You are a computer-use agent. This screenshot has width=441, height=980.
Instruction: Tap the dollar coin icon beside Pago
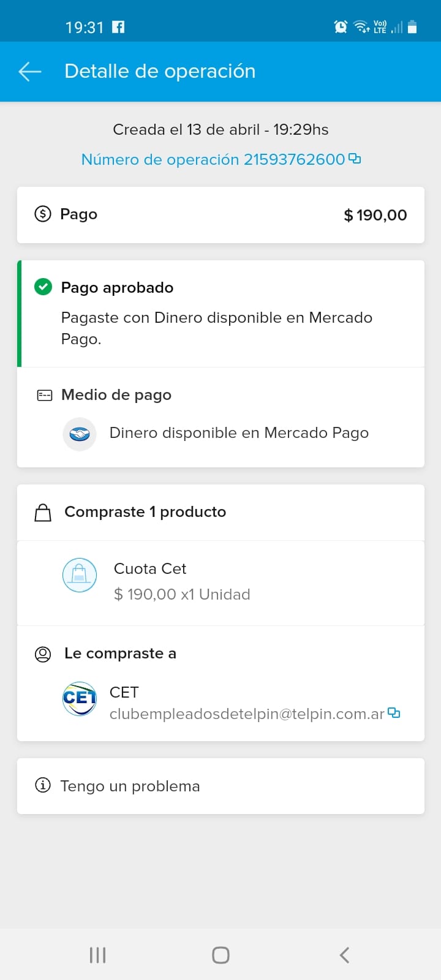coord(43,214)
